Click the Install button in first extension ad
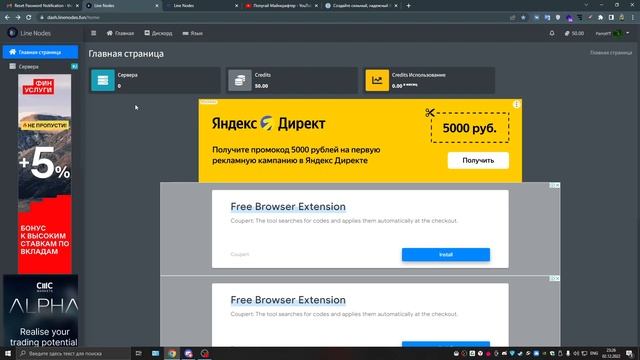Image resolution: width=640 pixels, height=360 pixels. coord(446,254)
